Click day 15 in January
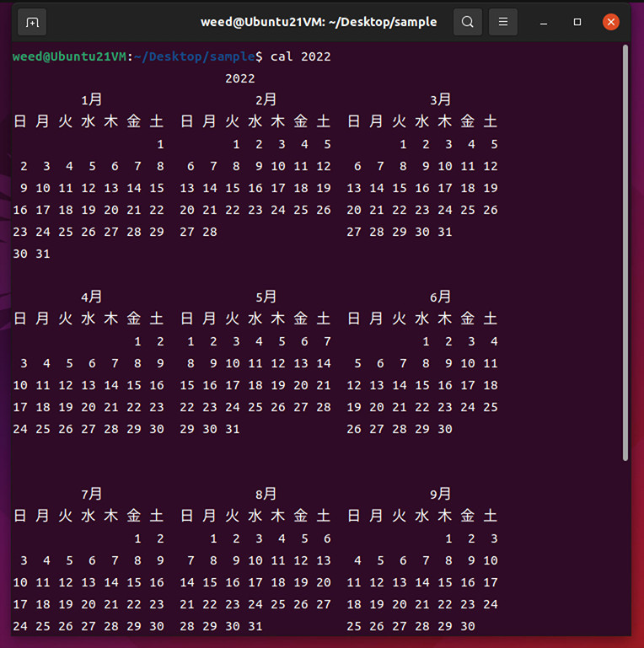The width and height of the screenshot is (644, 648). coord(157,188)
